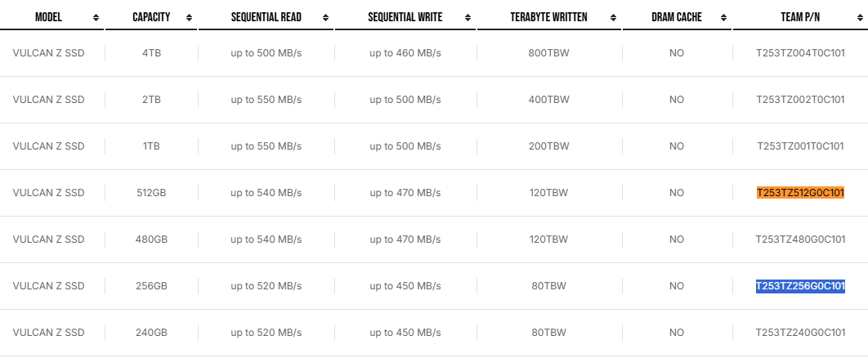
Task: Select part number T253TZ480G0C101
Action: click(x=800, y=239)
